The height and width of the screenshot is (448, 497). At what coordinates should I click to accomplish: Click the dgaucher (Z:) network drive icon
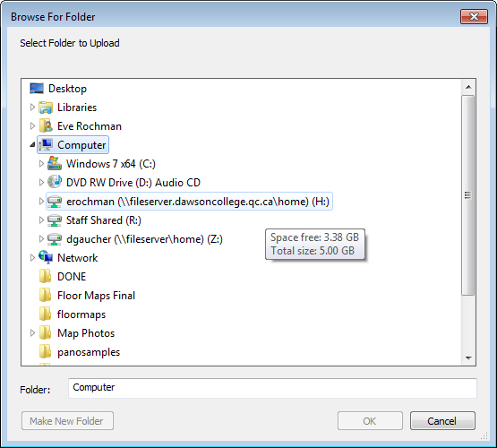55,238
